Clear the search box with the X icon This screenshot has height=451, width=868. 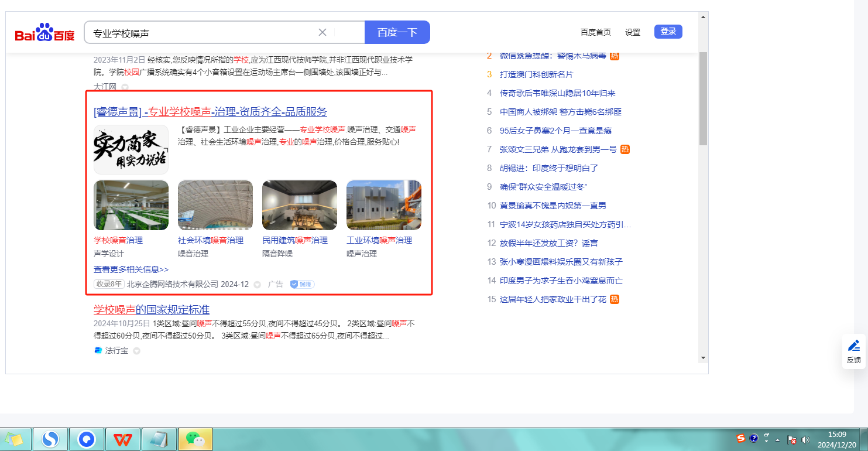(322, 32)
